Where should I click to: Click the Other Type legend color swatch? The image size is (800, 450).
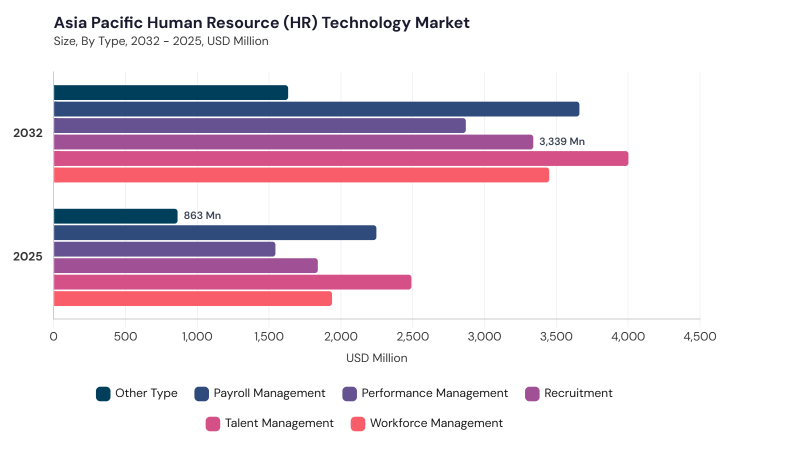pos(103,394)
